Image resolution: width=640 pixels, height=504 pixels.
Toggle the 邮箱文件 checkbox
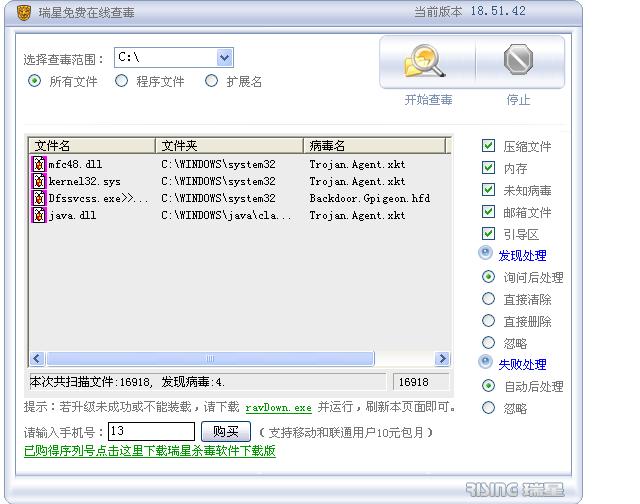pos(488,212)
